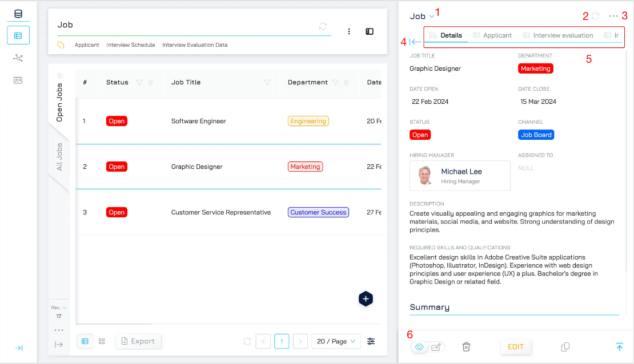
Task: Open the Michael Lee hiring manager card
Action: (460, 176)
